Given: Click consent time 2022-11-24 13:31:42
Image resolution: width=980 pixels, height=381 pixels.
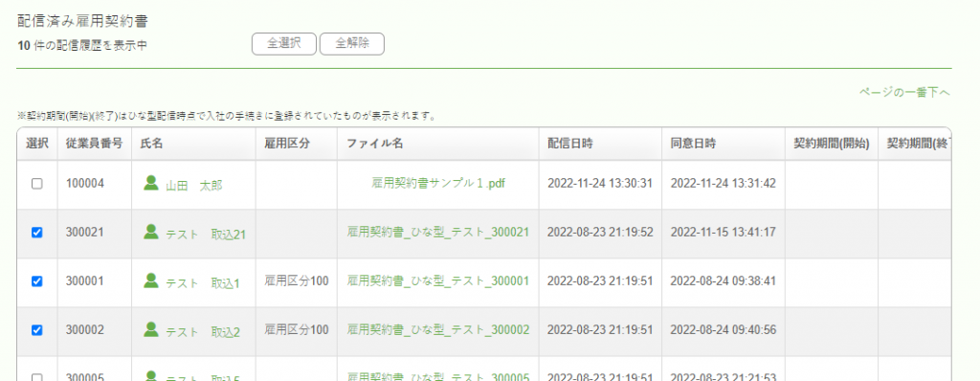Looking at the screenshot, I should [724, 183].
